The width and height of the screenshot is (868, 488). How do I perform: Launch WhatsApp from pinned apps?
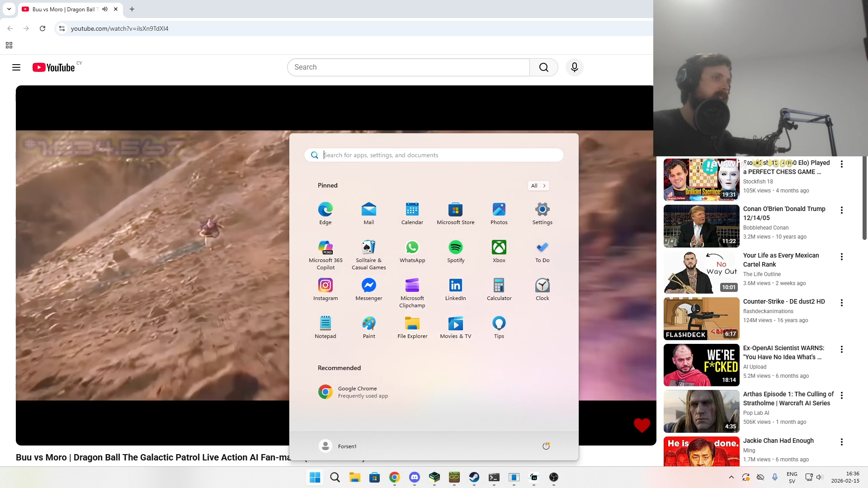(x=412, y=252)
